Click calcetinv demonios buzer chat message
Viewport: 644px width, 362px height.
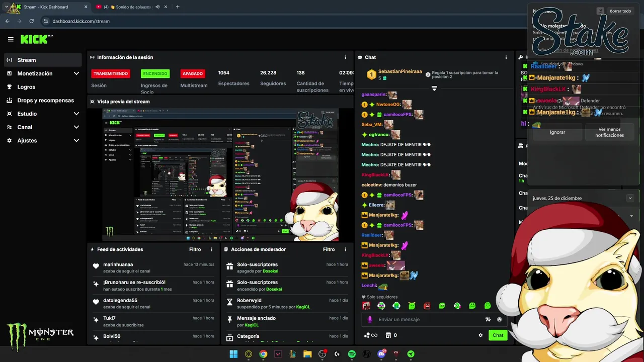pyautogui.click(x=389, y=185)
